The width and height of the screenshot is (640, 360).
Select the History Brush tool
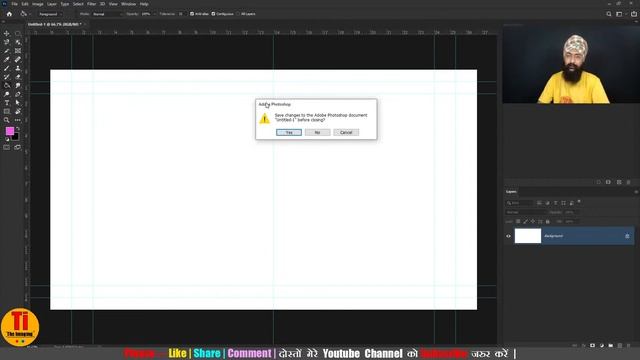[x=7, y=77]
